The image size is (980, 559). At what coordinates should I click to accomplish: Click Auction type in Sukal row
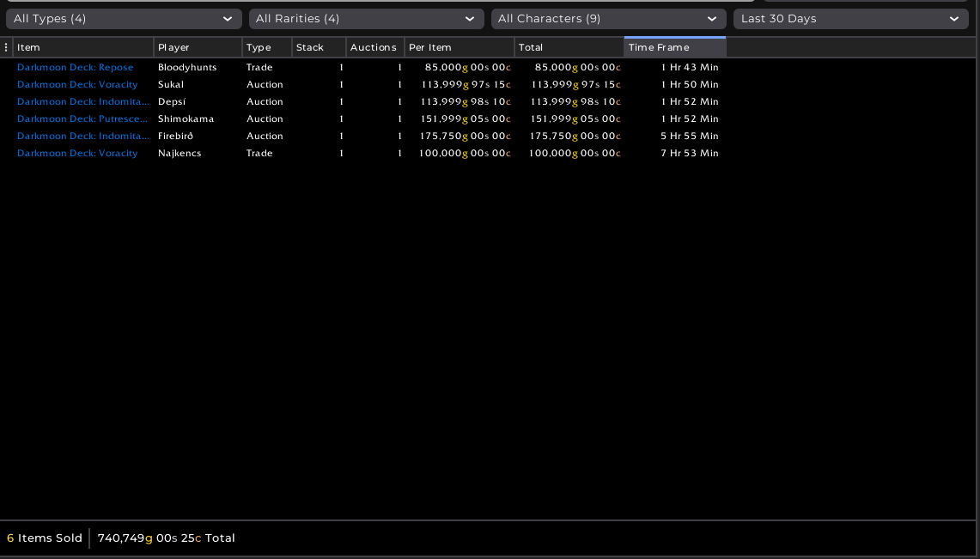[265, 84]
